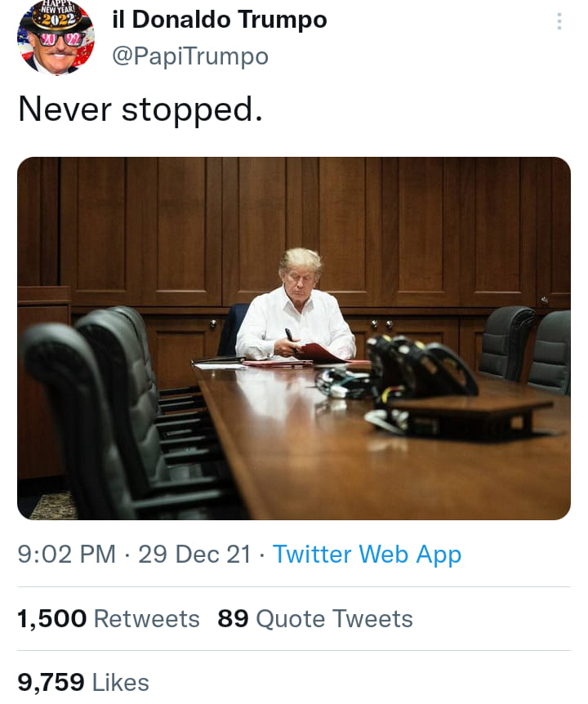The image size is (588, 704).
Task: Click the word "Likes" label
Action: click(x=121, y=682)
